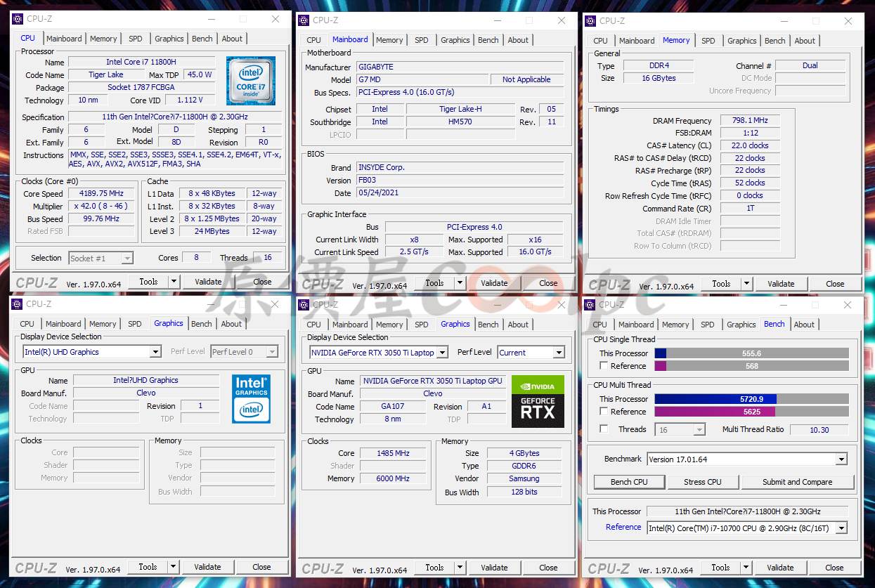The width and height of the screenshot is (875, 588).
Task: Click the memory Size value 16 GBytes
Action: [659, 78]
